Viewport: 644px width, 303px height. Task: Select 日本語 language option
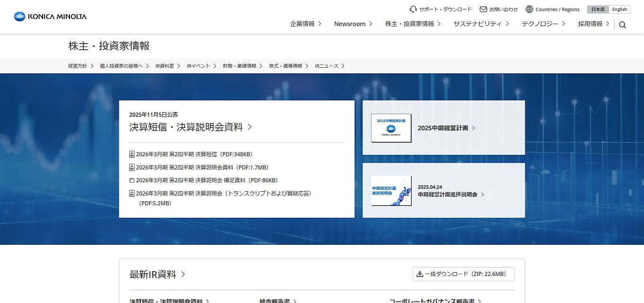(598, 9)
